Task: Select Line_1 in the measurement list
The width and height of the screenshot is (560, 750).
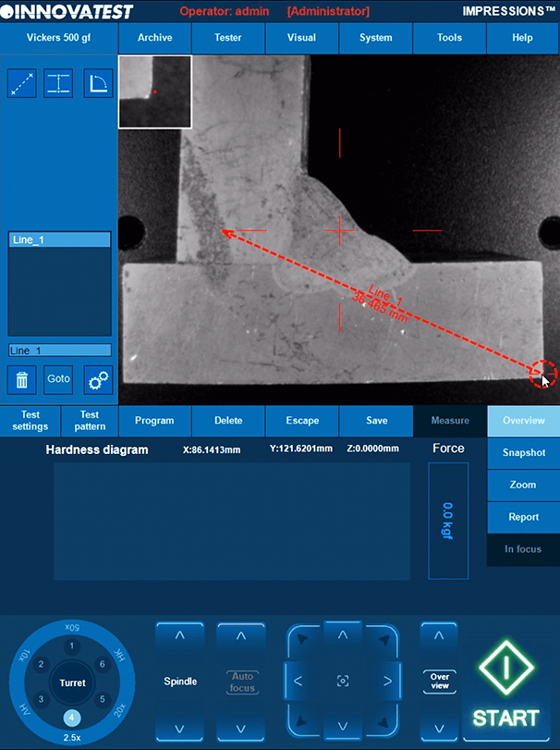Action: tap(59, 240)
